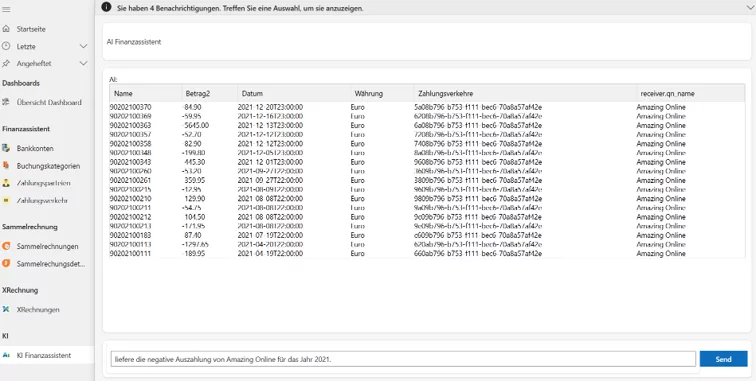The width and height of the screenshot is (756, 381).
Task: Select name cell 90202100363
Action: pyautogui.click(x=130, y=125)
